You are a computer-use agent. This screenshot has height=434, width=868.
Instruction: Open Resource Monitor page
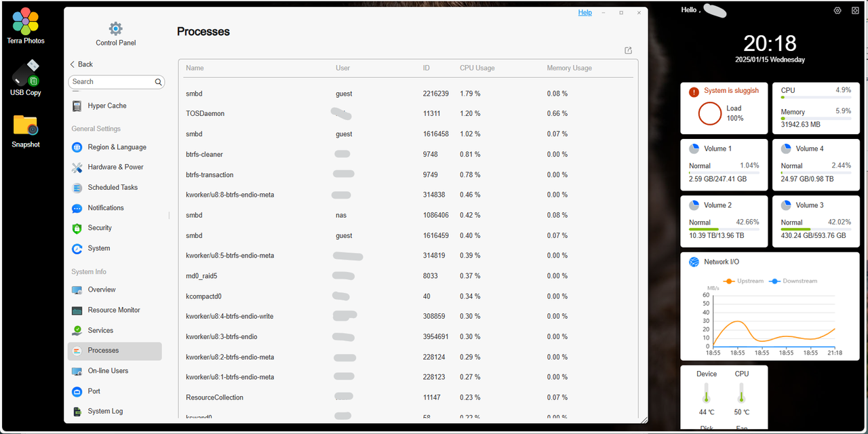(115, 310)
